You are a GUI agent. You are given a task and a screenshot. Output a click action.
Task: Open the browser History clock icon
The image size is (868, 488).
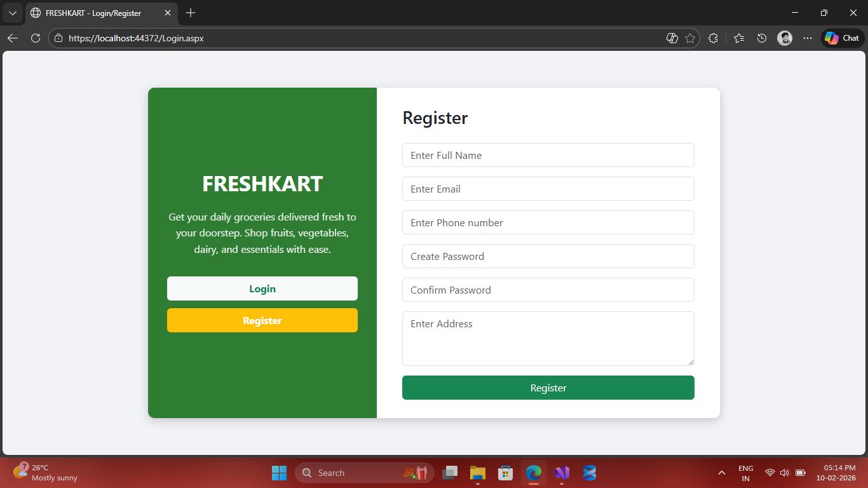tap(762, 38)
